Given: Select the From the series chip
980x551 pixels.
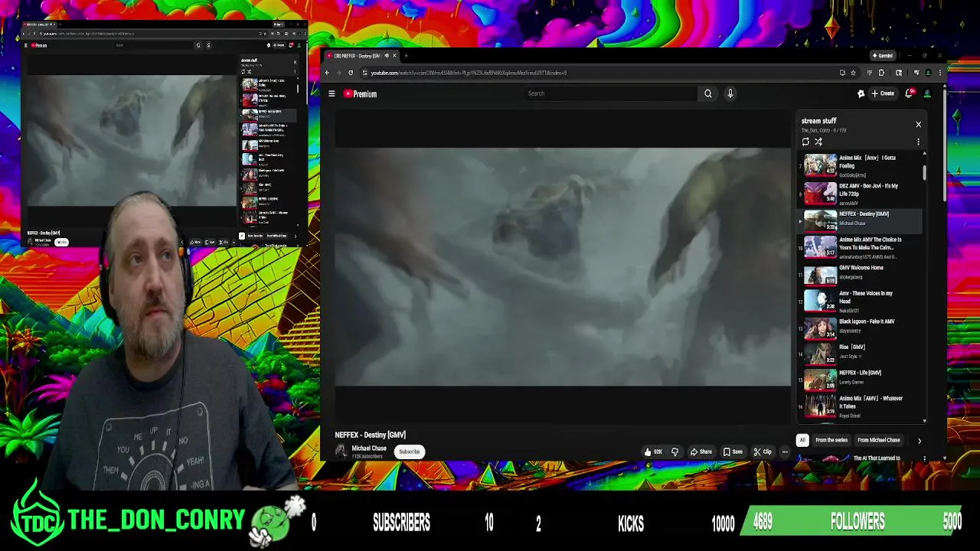Looking at the screenshot, I should [x=831, y=440].
